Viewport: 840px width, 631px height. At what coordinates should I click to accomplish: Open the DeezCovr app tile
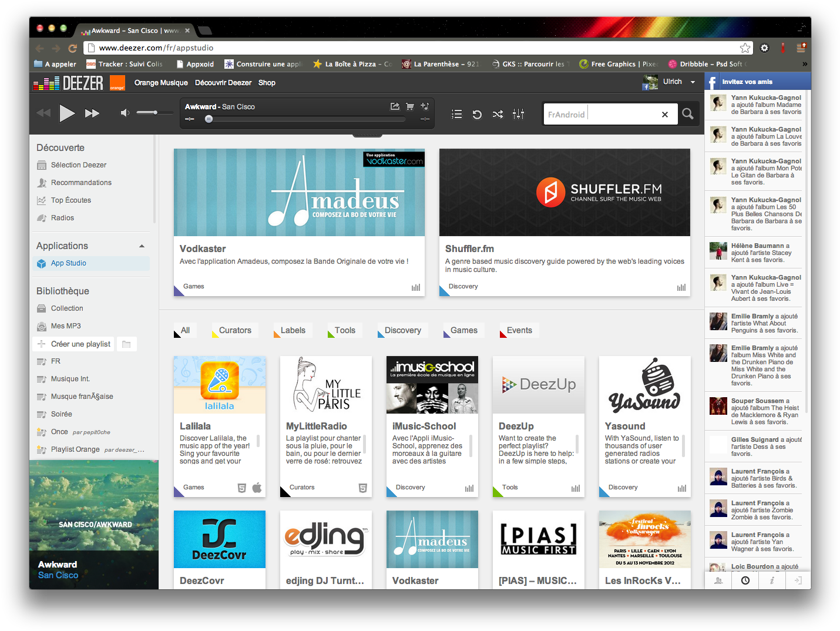tap(220, 549)
